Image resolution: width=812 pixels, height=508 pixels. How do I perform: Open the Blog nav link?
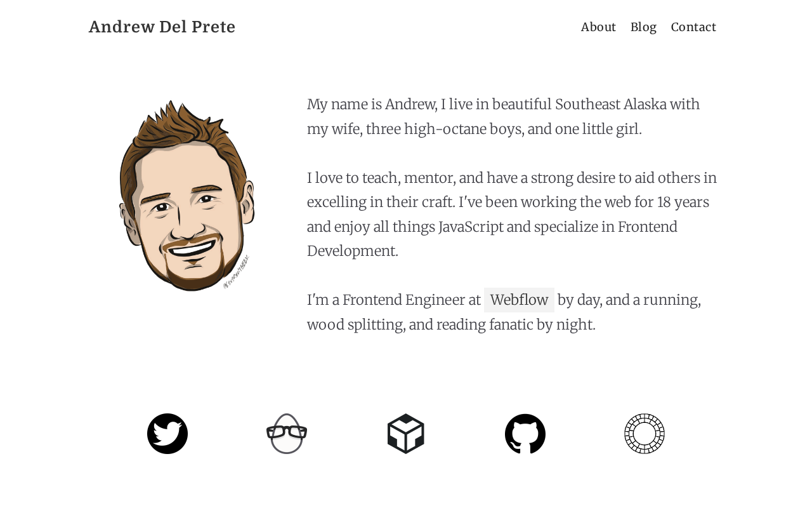(x=643, y=27)
